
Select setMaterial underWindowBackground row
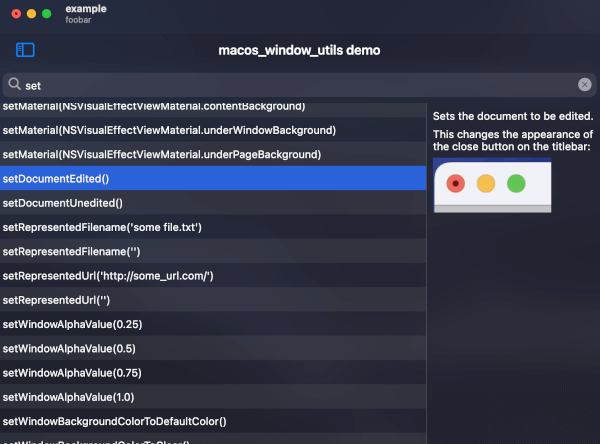[x=213, y=130]
